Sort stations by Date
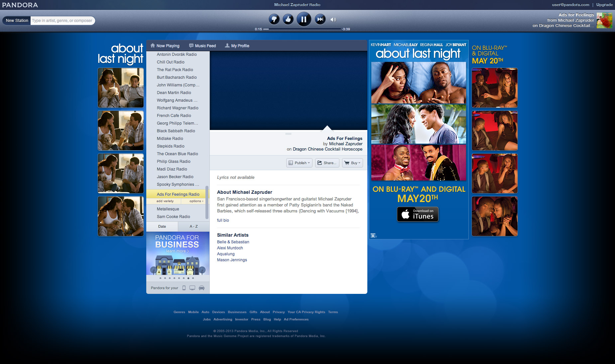615x364 pixels. [x=162, y=226]
